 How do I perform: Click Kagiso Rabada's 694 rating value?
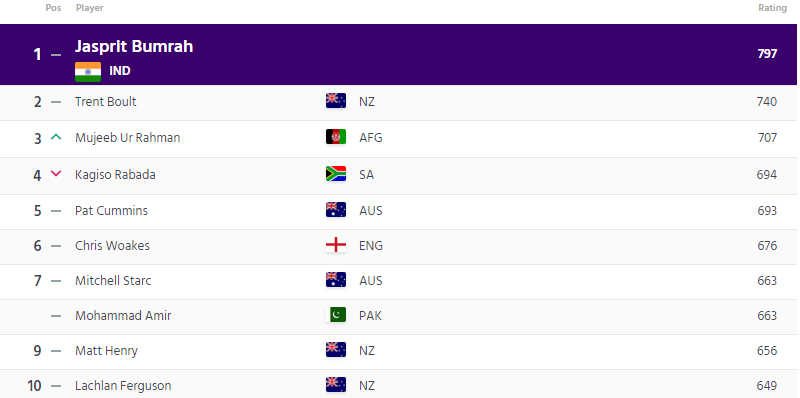(x=767, y=175)
